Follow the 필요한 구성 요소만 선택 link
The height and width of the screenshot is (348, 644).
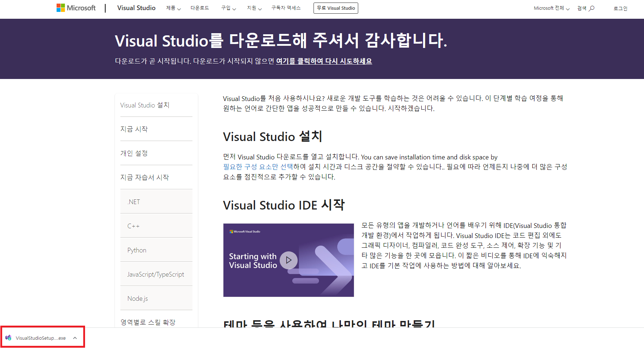(x=258, y=167)
